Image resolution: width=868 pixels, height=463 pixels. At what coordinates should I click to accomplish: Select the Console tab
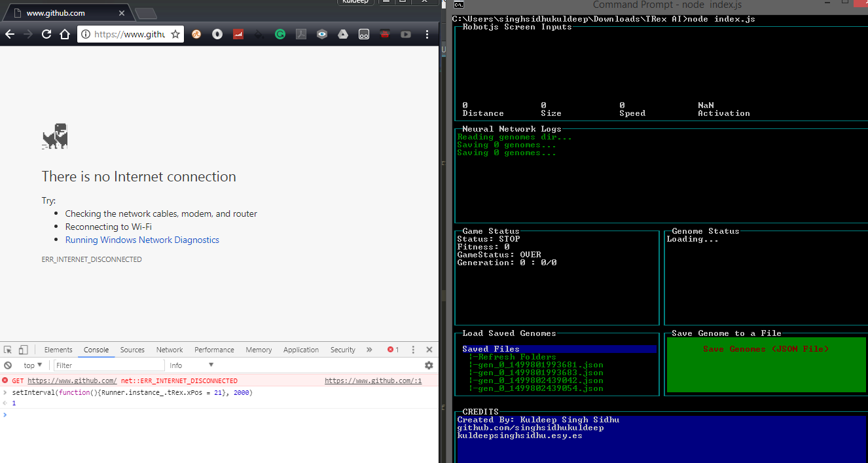pyautogui.click(x=96, y=350)
